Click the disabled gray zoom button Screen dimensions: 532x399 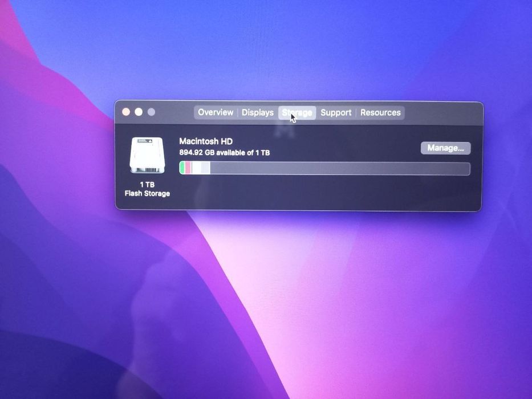151,112
